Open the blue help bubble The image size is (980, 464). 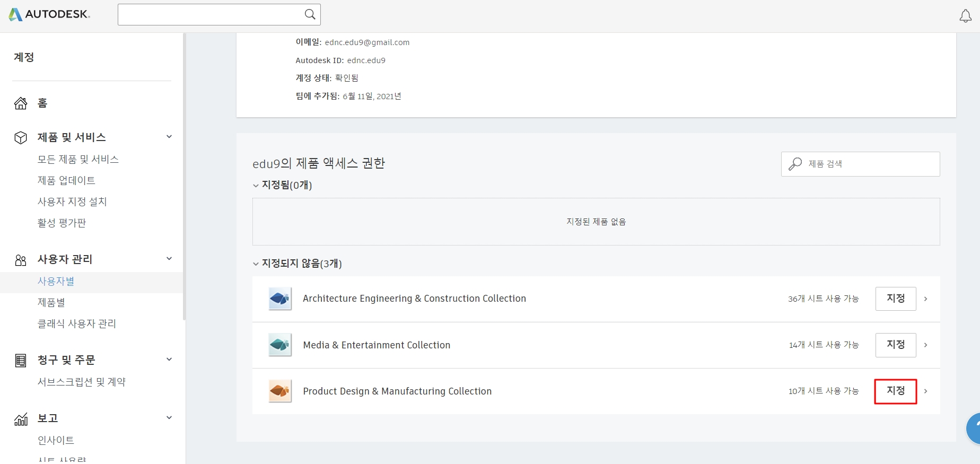point(974,428)
